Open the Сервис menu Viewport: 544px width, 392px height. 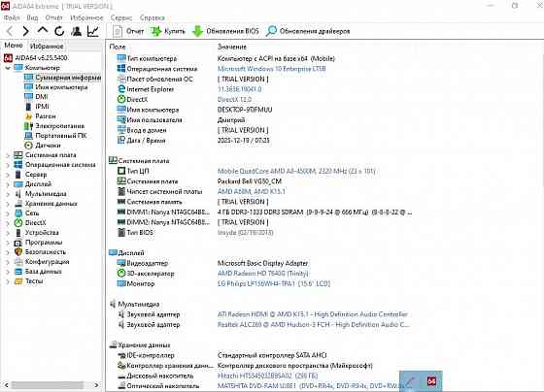point(121,17)
